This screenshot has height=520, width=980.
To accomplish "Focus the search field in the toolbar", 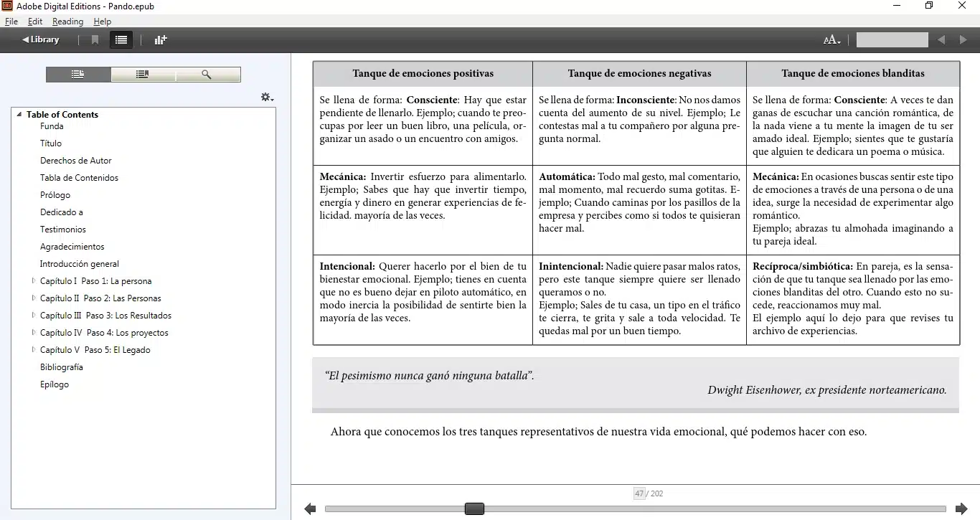I will tap(892, 39).
